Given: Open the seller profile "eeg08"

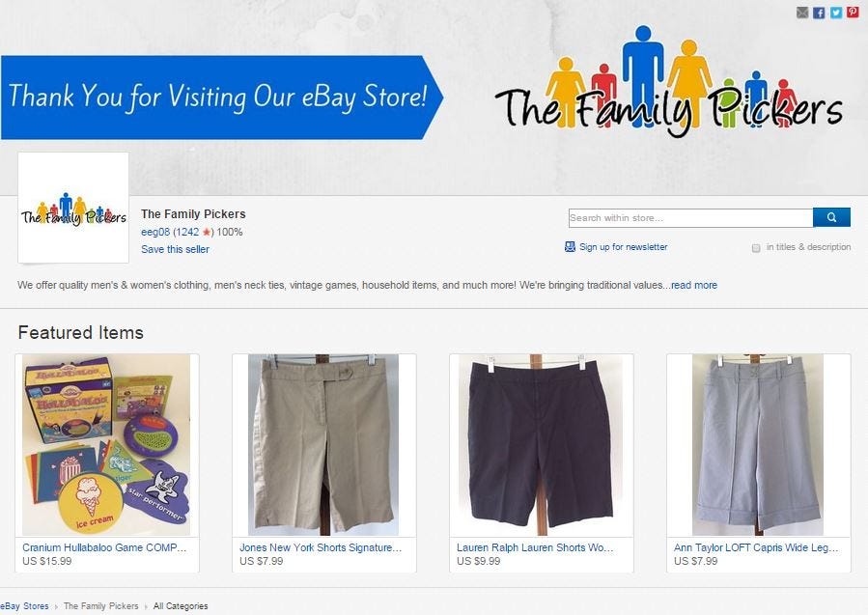Looking at the screenshot, I should pyautogui.click(x=154, y=232).
